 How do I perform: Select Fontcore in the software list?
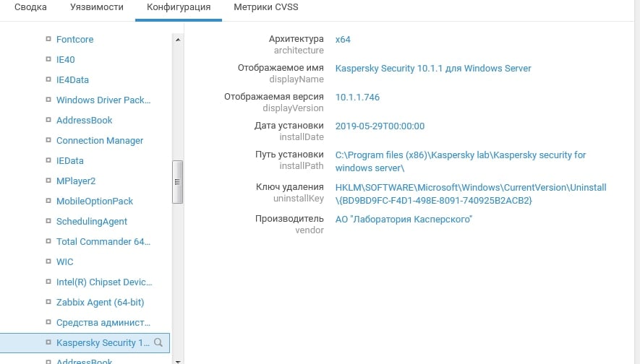point(74,39)
